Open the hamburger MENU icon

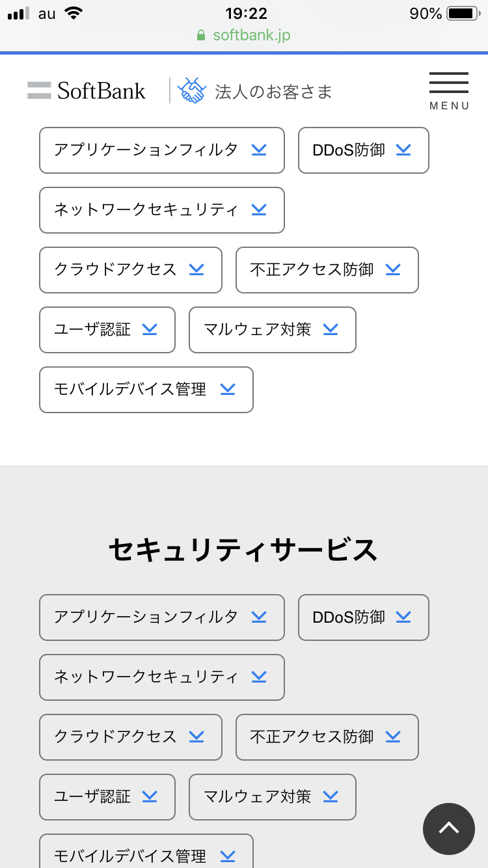[x=449, y=90]
